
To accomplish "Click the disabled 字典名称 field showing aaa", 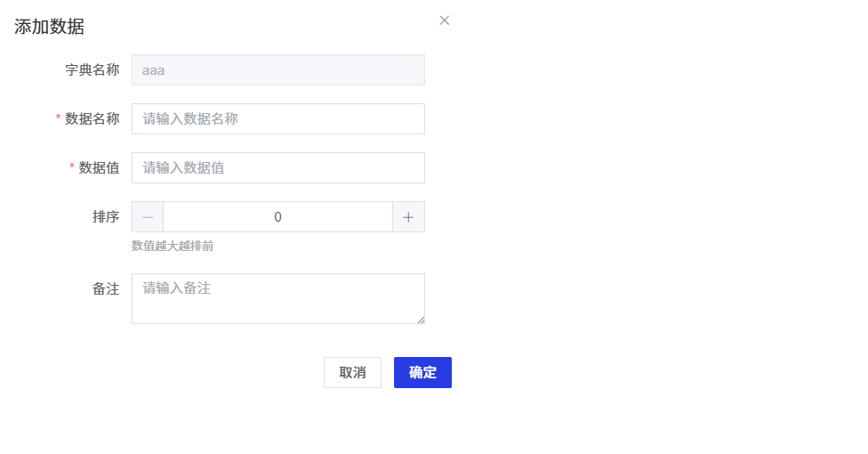I will pyautogui.click(x=277, y=69).
